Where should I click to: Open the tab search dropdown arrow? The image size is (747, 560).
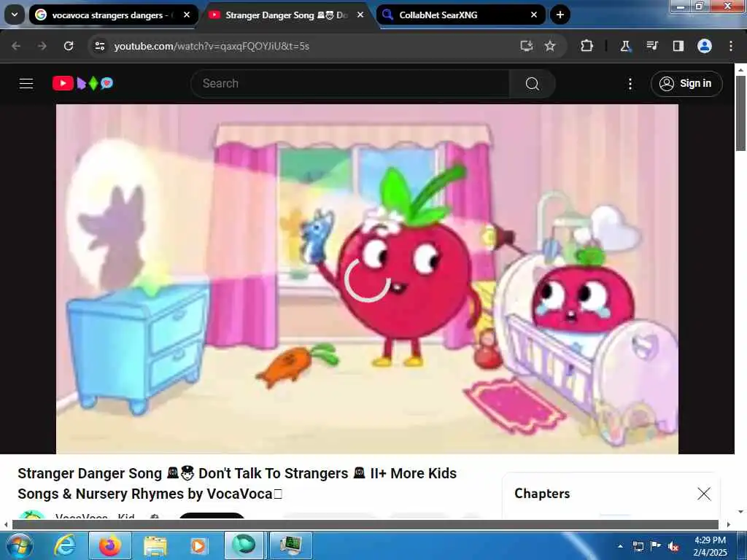(15, 15)
